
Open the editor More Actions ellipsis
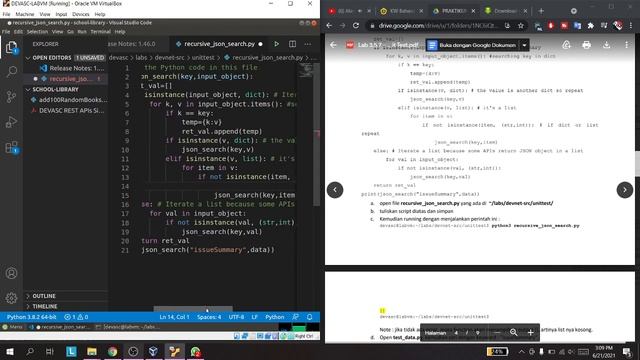click(308, 44)
